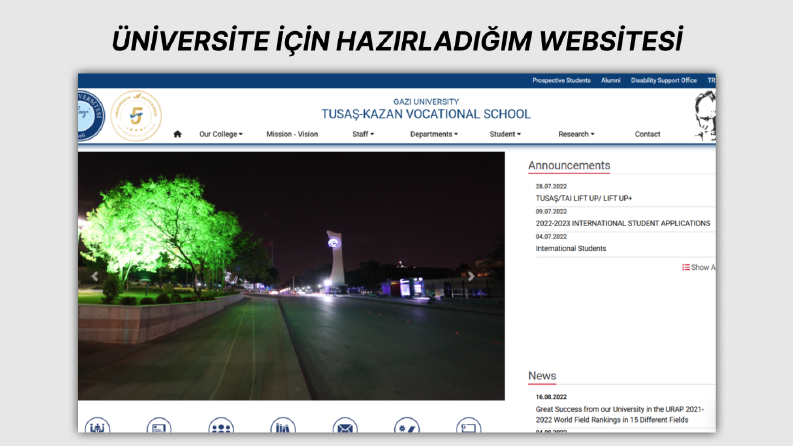The width and height of the screenshot is (793, 446).
Task: Click the 5th anniversary round logo
Action: coord(136,116)
